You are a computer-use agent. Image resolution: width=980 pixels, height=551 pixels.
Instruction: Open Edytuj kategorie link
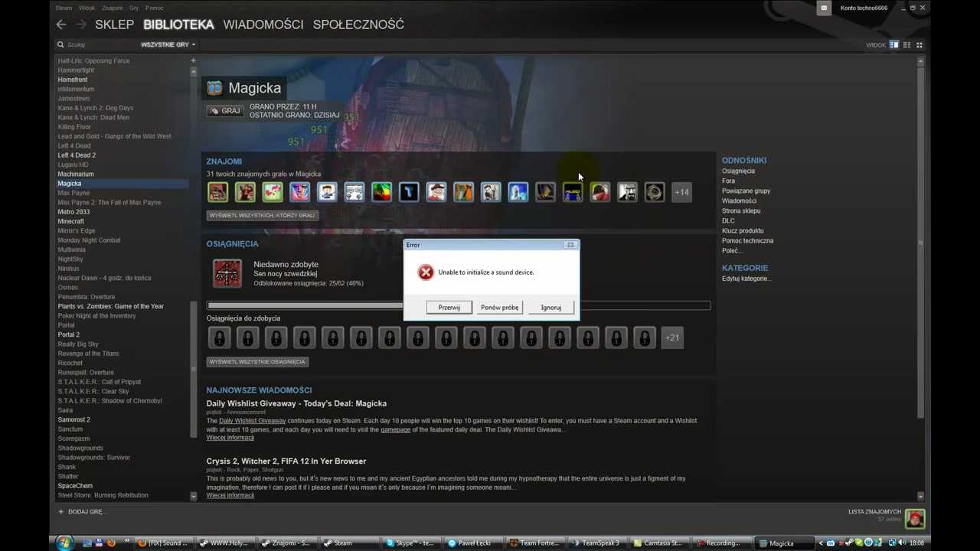(746, 279)
